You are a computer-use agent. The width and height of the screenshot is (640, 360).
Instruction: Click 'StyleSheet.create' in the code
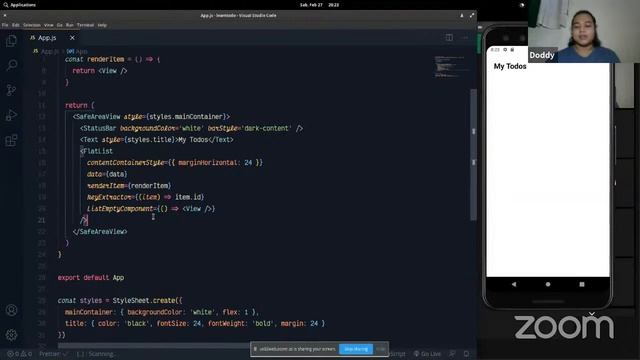144,300
